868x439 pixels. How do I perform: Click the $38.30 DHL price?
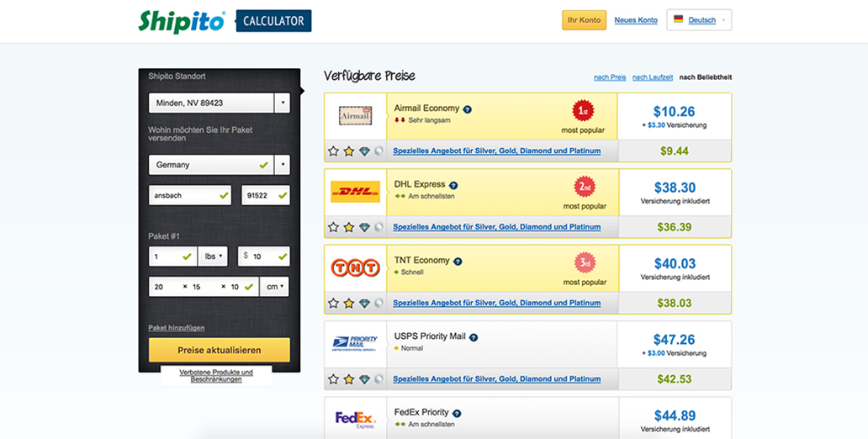pos(675,188)
